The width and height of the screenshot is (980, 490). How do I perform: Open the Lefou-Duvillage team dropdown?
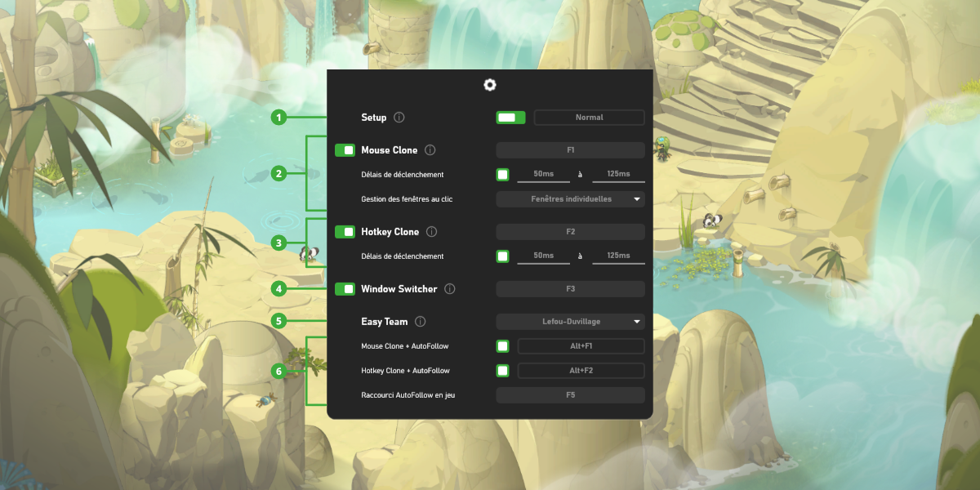[570, 322]
